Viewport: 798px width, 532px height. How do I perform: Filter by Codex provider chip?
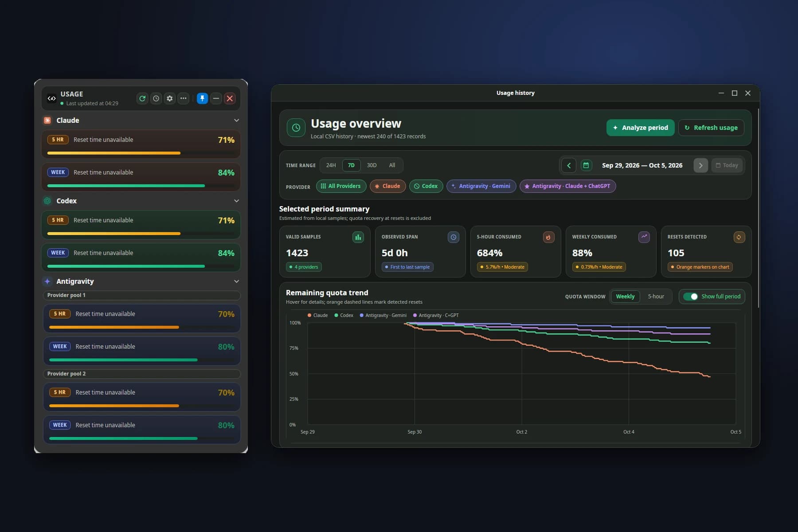(426, 186)
